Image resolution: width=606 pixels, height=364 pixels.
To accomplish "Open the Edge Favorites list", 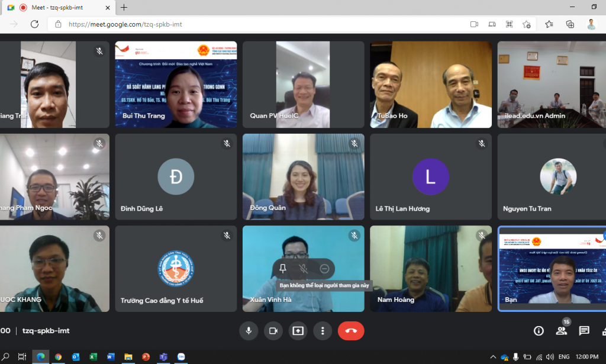I will coord(549,24).
